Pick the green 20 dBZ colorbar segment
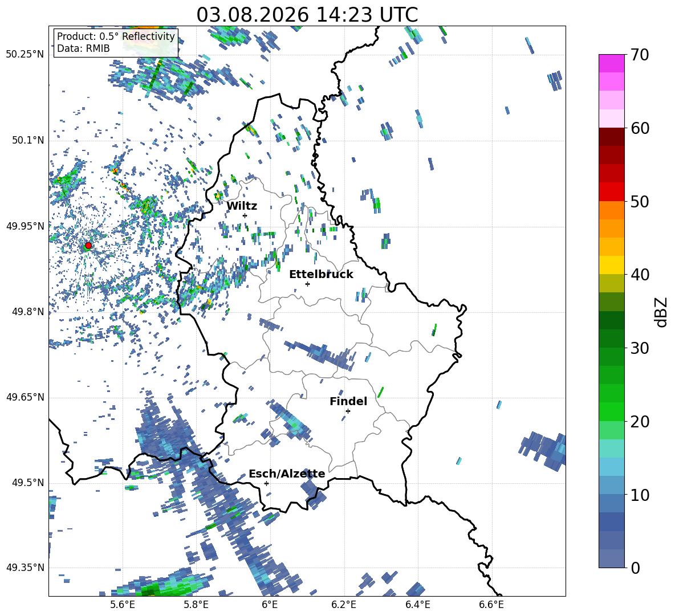This screenshot has height=616, width=675. (x=611, y=411)
